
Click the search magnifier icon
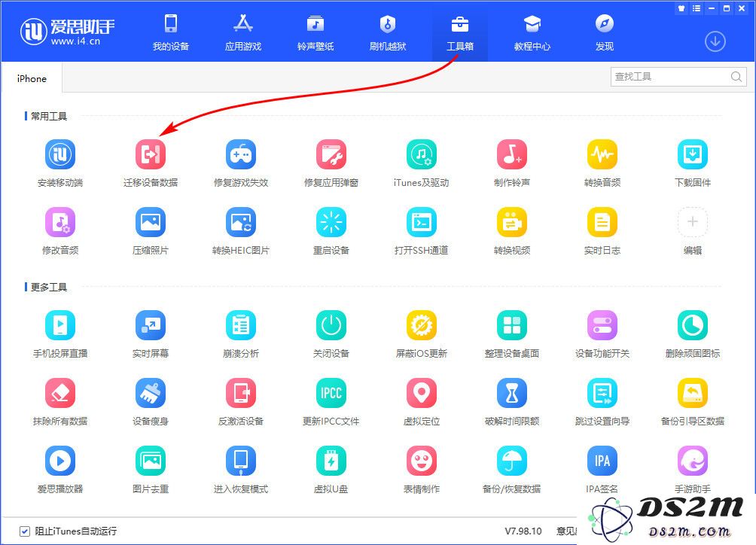click(x=736, y=77)
